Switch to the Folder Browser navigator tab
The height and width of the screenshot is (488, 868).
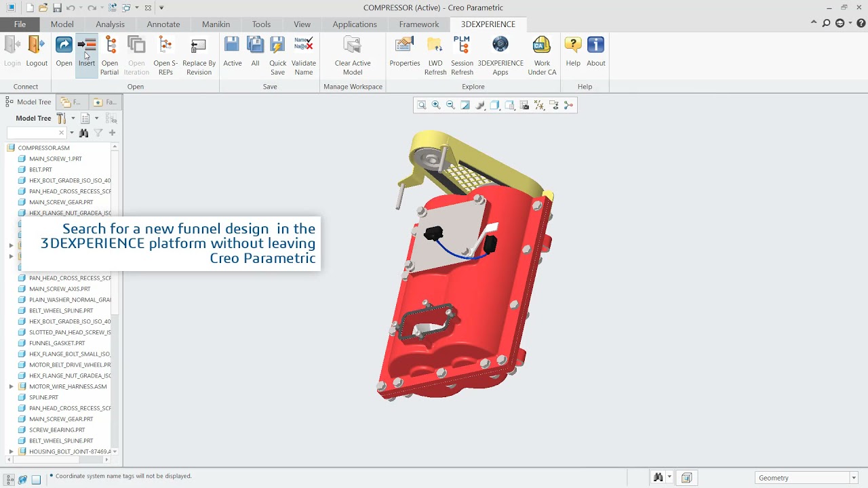[71, 102]
